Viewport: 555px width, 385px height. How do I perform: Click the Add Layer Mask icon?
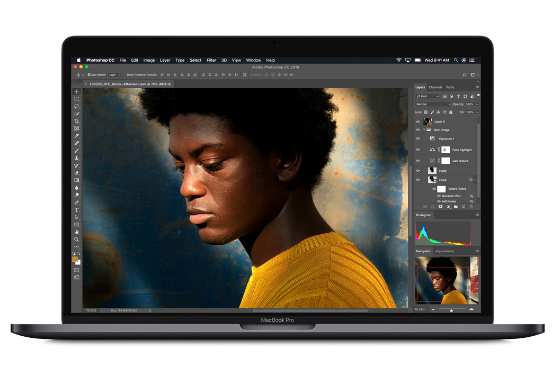pyautogui.click(x=440, y=207)
